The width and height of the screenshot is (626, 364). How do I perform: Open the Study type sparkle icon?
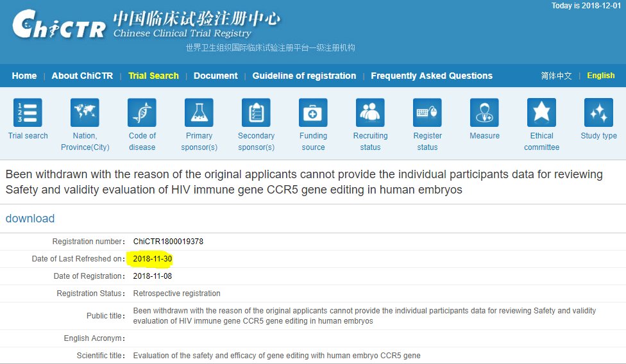(x=598, y=112)
